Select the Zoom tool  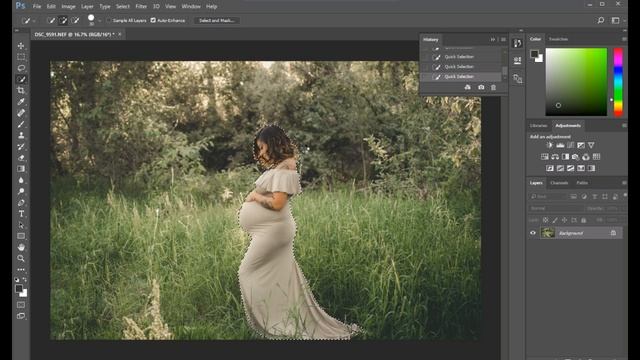(21, 258)
